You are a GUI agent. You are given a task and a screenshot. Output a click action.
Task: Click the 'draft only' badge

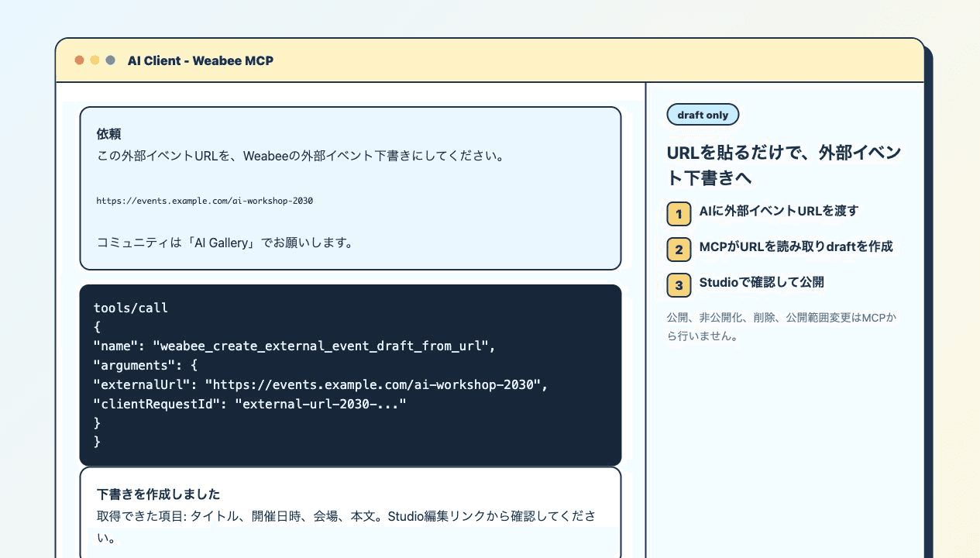(703, 115)
